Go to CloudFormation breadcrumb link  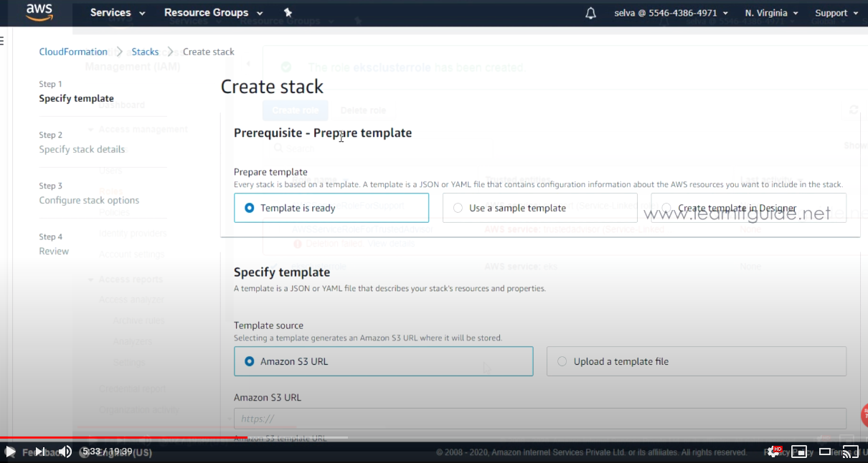73,52
